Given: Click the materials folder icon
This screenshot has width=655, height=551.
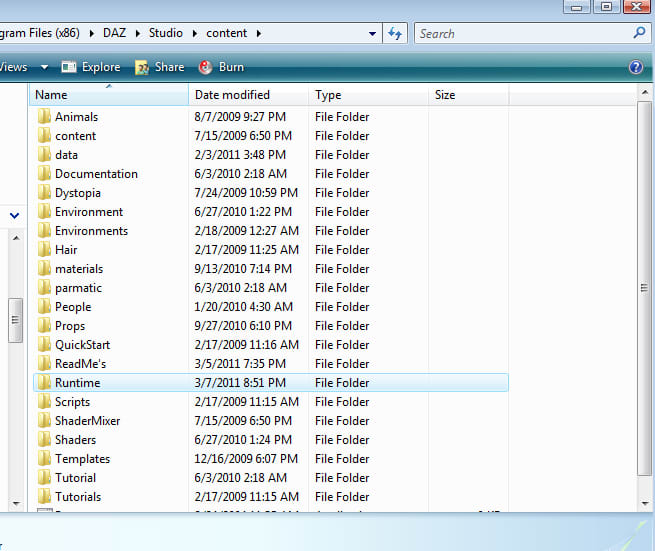Looking at the screenshot, I should tap(44, 269).
